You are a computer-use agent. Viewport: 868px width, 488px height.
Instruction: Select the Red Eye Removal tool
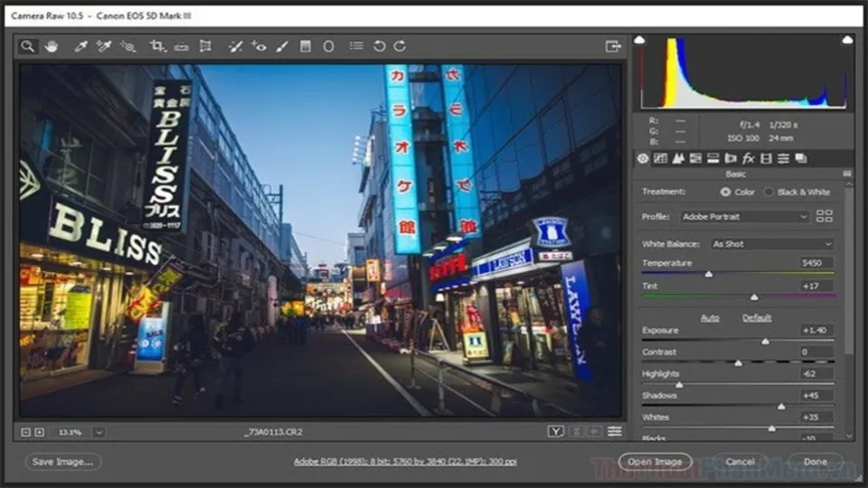click(x=259, y=46)
